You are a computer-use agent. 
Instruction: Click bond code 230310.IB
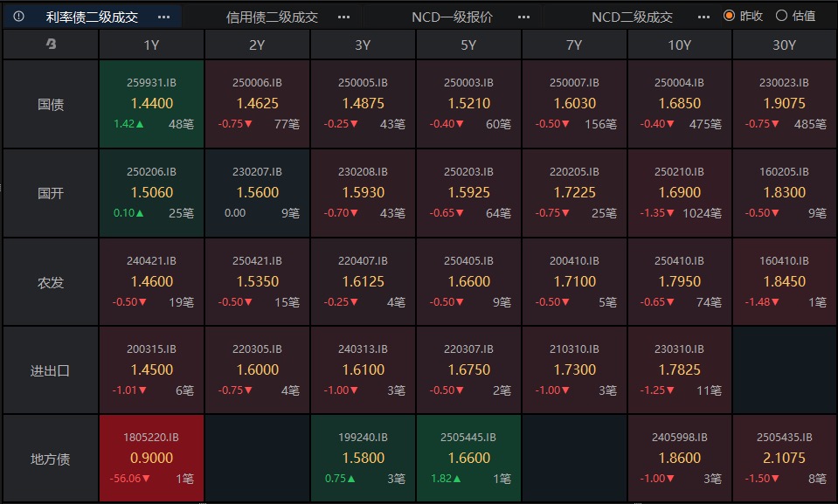click(x=679, y=349)
